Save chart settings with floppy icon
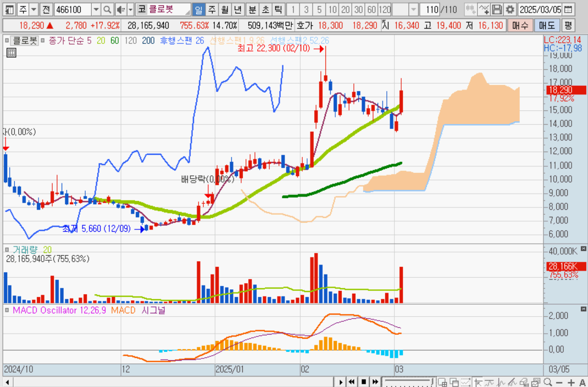The image size is (588, 387). pyautogui.click(x=496, y=9)
